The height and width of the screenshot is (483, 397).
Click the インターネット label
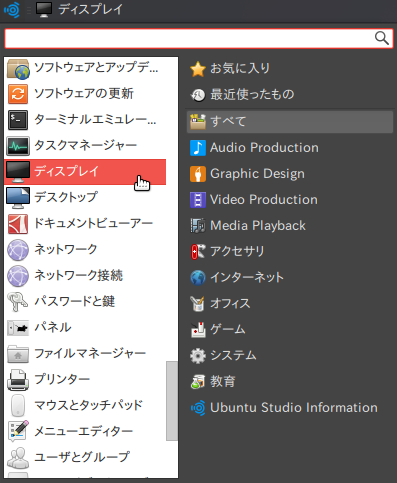point(247,277)
